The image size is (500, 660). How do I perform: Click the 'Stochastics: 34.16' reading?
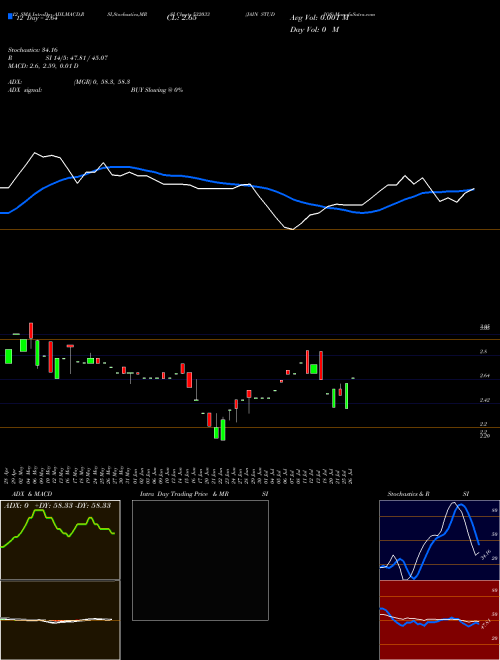[33, 50]
